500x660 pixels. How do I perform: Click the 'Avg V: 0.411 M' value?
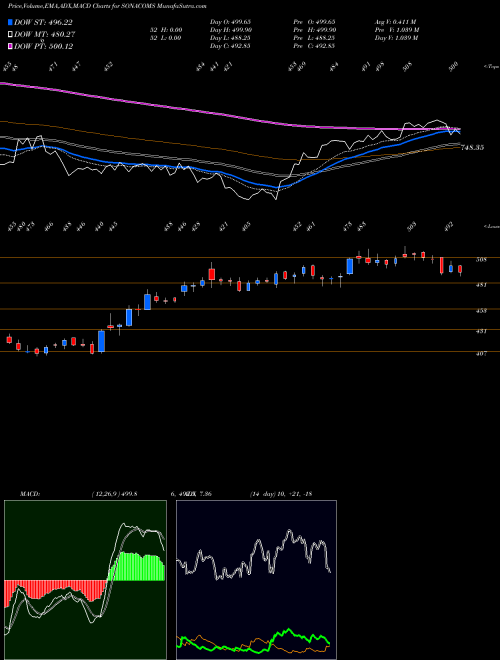click(x=396, y=22)
